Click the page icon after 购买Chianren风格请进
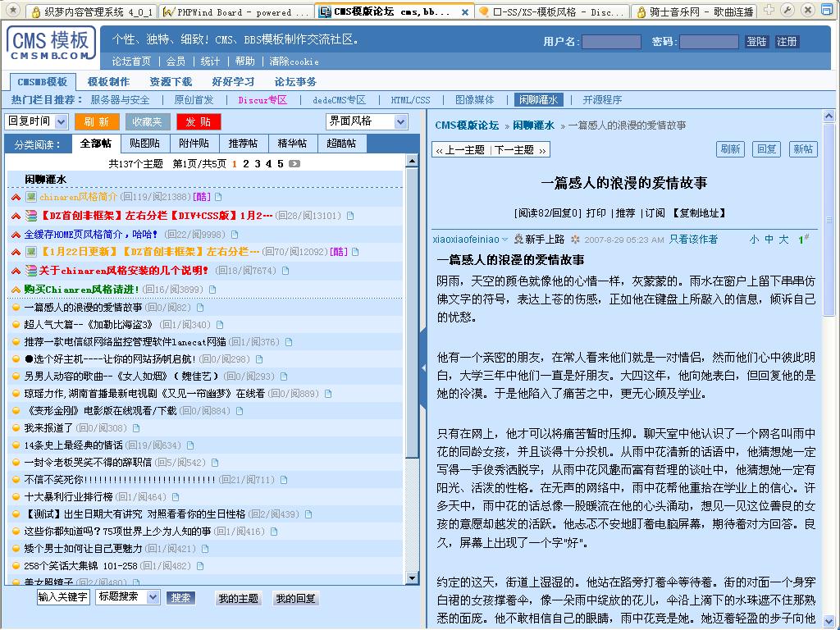Viewport: 840px width, 630px height. tap(212, 290)
